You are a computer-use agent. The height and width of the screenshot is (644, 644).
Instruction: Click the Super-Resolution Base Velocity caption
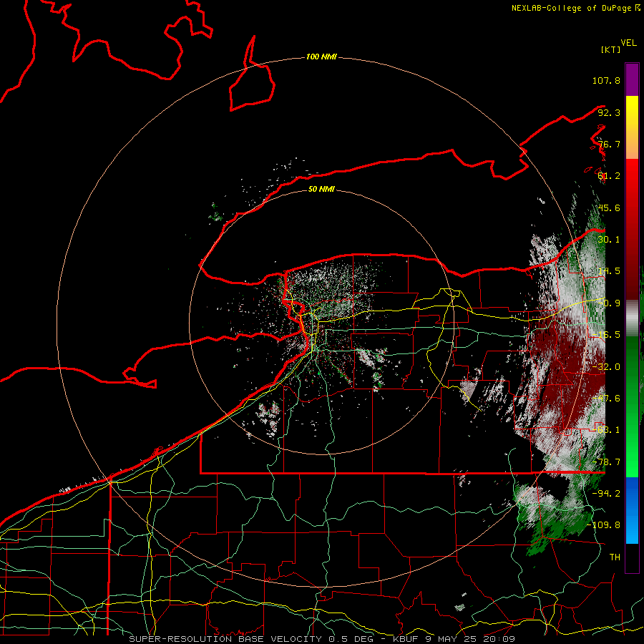(x=321, y=639)
